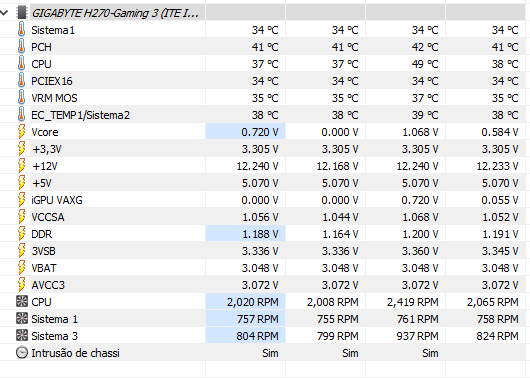The width and height of the screenshot is (530, 378).
Task: Click Vcore average value 0.584 V
Action: point(500,132)
